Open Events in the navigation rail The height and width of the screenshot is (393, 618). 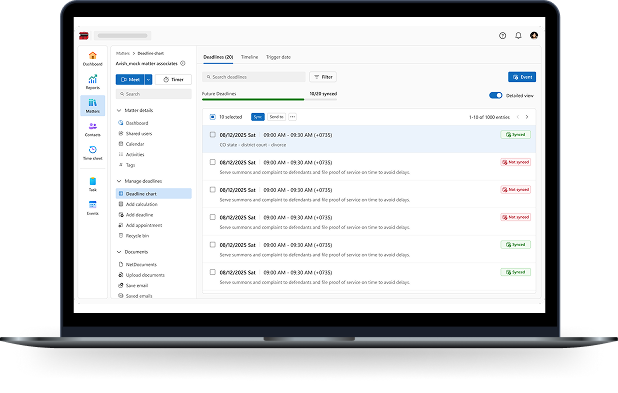(x=93, y=208)
